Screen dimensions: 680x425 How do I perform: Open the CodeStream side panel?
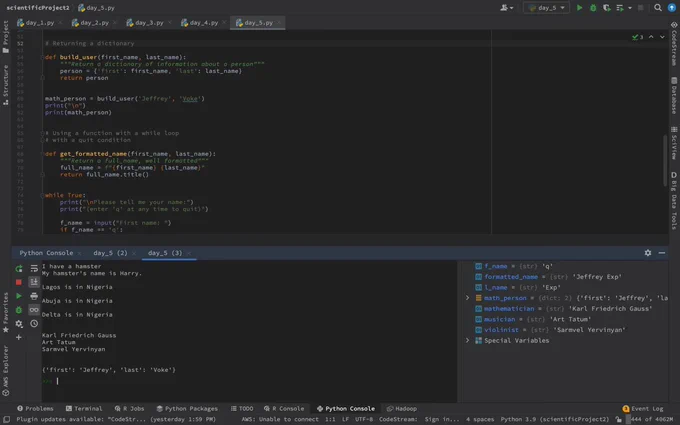(674, 44)
